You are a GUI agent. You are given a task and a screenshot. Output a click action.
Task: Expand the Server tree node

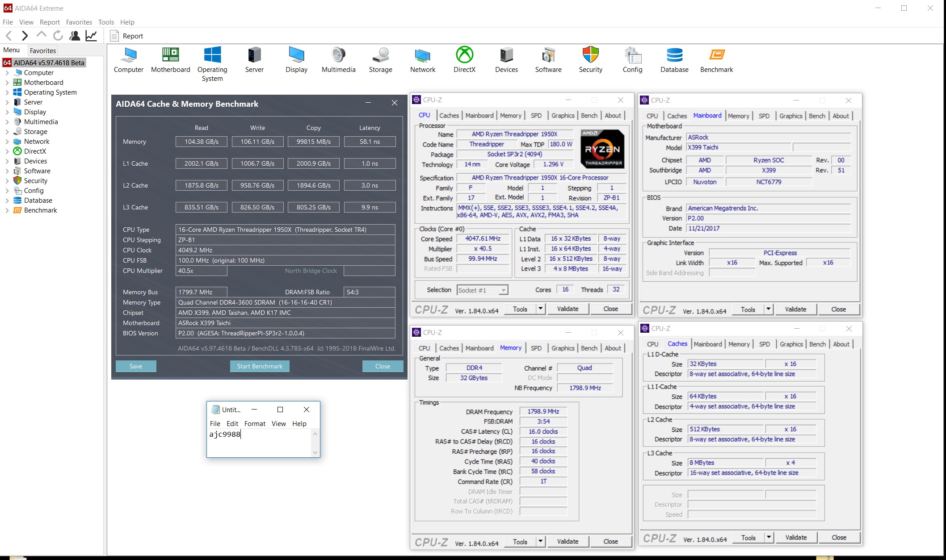pyautogui.click(x=7, y=102)
